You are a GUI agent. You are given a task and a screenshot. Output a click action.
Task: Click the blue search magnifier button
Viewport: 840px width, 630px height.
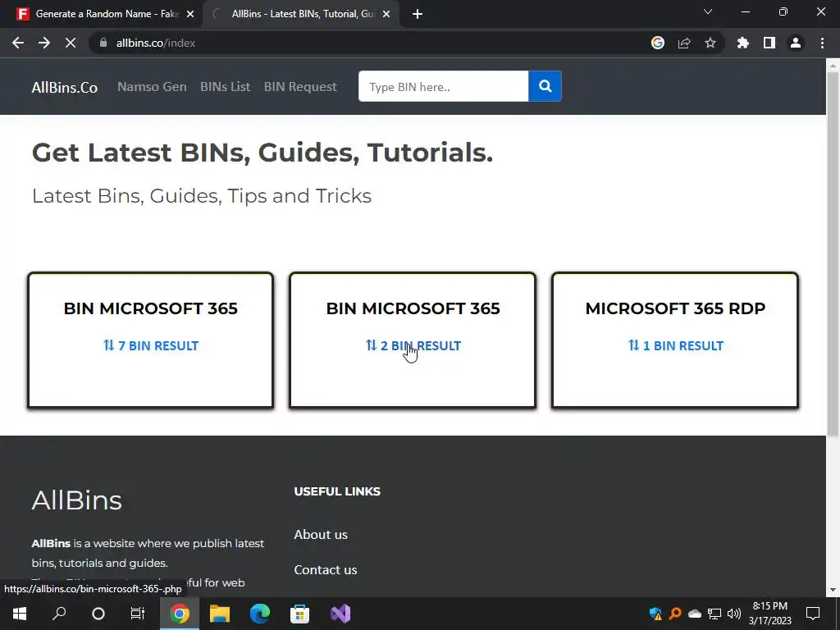coord(545,86)
